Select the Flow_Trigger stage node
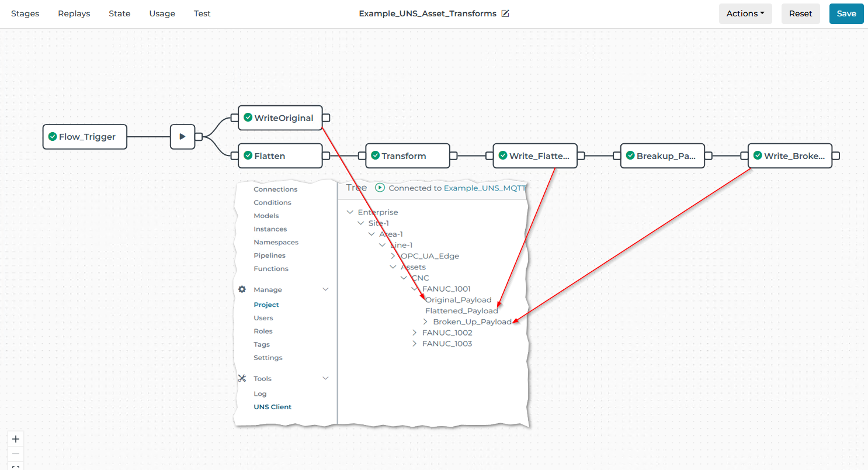This screenshot has width=868, height=470. point(85,137)
